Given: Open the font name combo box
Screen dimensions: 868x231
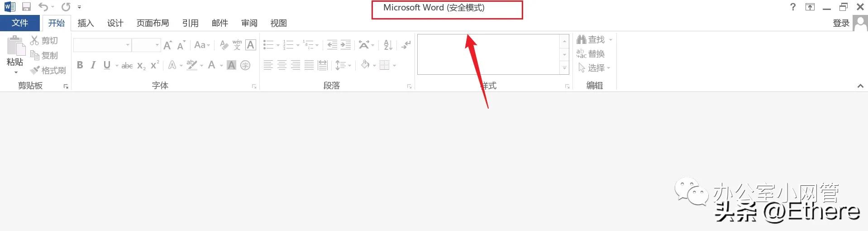Looking at the screenshot, I should coord(102,45).
